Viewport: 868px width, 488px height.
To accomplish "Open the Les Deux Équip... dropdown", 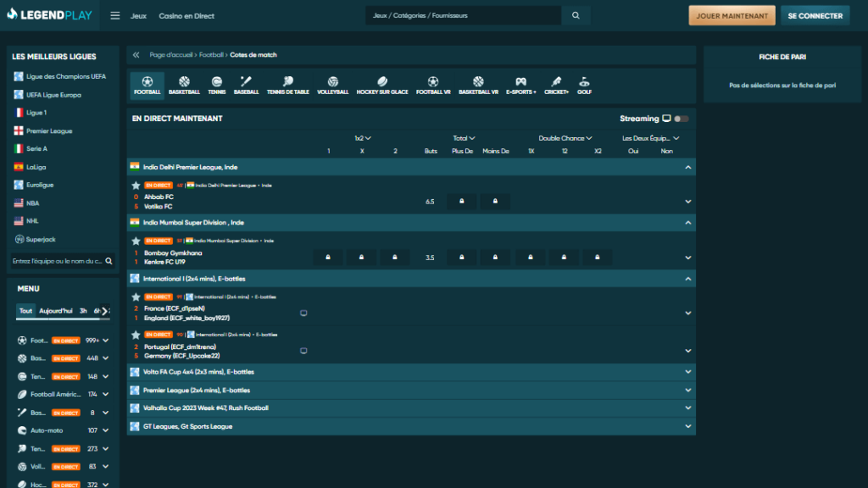I will 650,138.
